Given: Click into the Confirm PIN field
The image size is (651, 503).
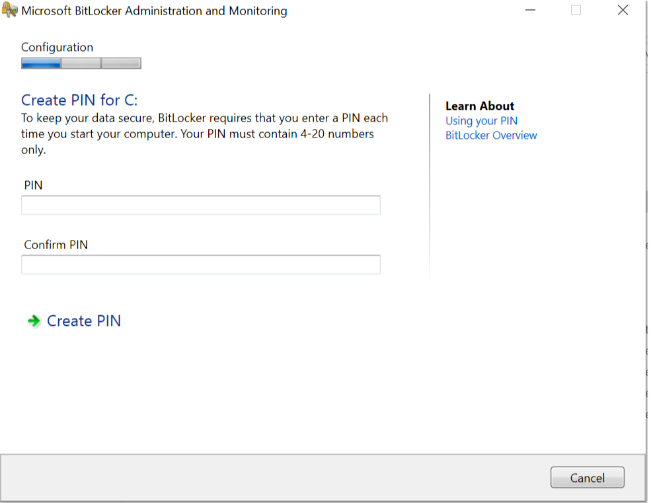Looking at the screenshot, I should pos(200,265).
